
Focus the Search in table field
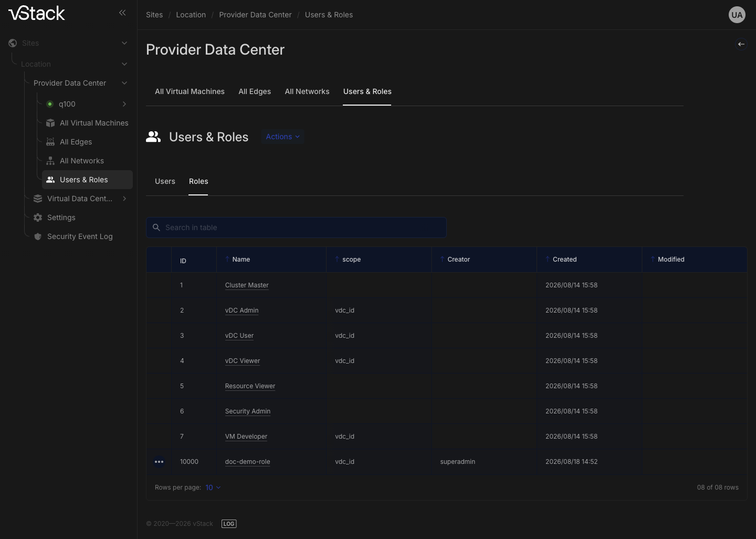tap(296, 227)
